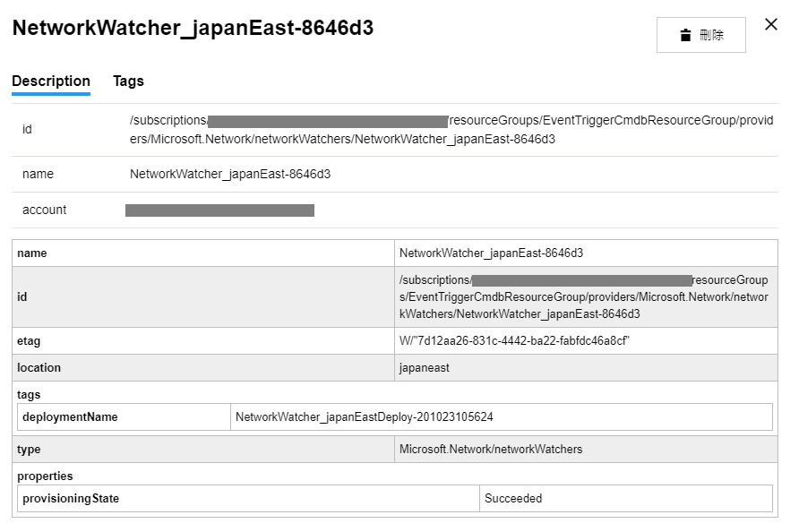Screen dimensions: 799x532
Task: Click the NetworkWatcher_japanEast-8646d3 panel title
Action: pyautogui.click(x=193, y=28)
